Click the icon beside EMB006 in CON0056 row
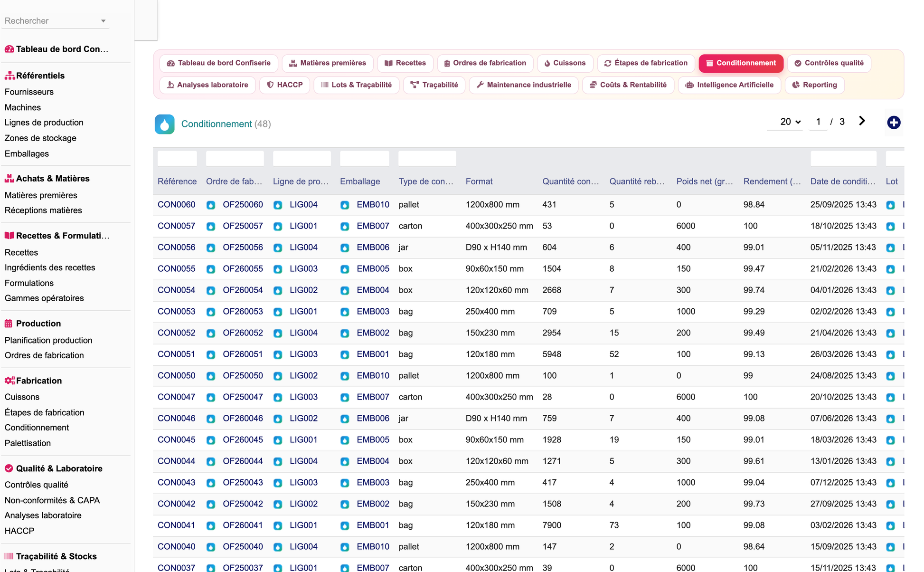 tap(345, 248)
